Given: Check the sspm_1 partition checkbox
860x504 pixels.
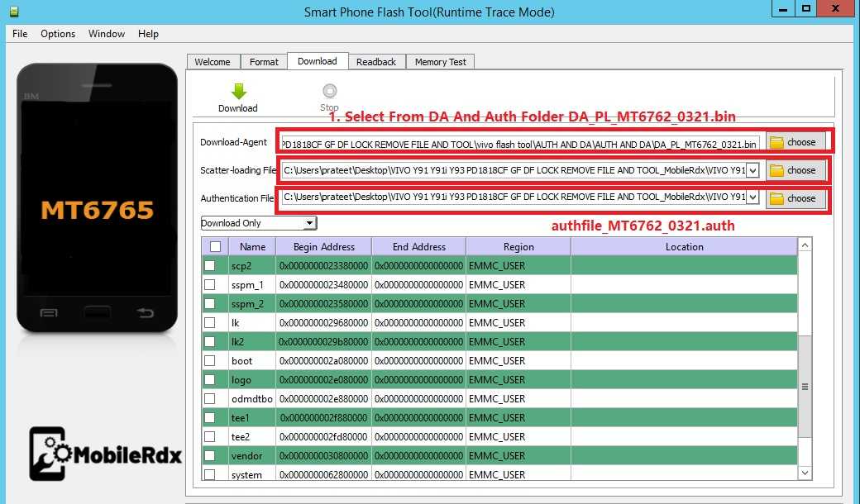Looking at the screenshot, I should 209,285.
